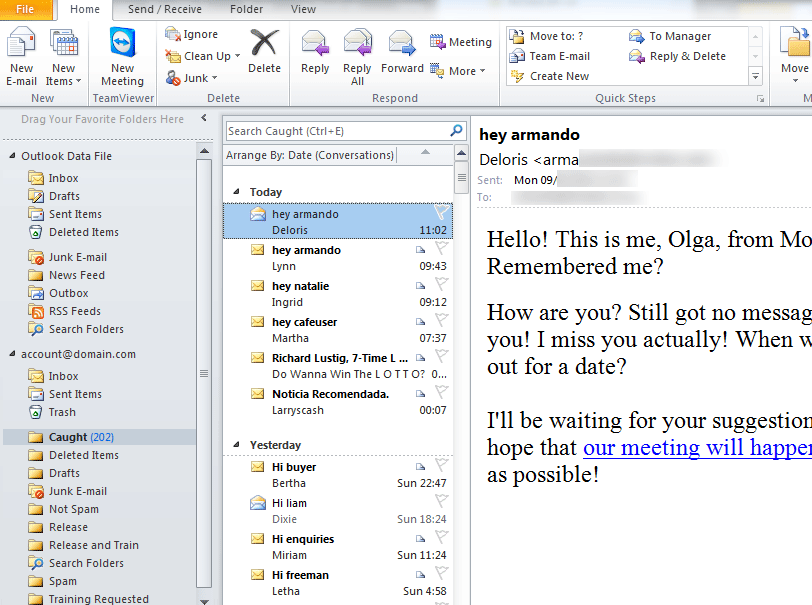Flag the Hi buyer message
812x605 pixels.
pyautogui.click(x=441, y=465)
